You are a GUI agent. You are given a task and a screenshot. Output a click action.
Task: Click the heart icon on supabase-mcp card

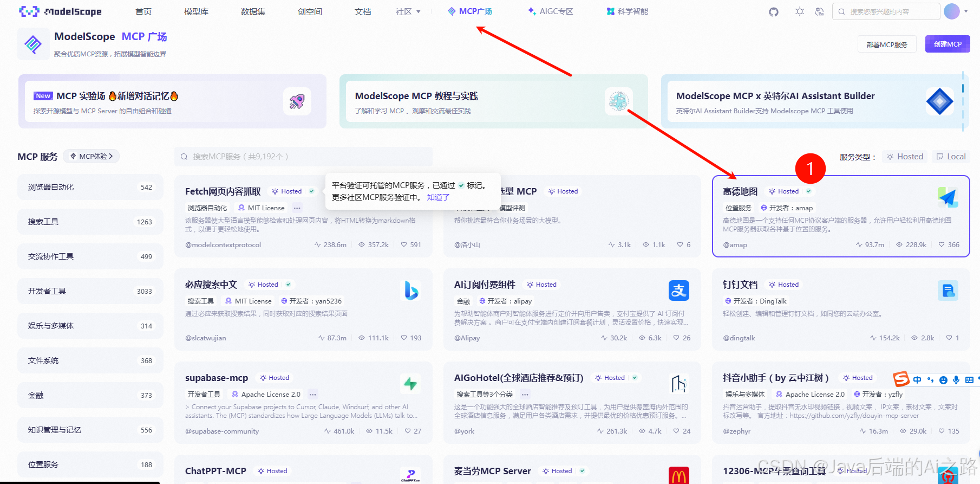pos(408,431)
